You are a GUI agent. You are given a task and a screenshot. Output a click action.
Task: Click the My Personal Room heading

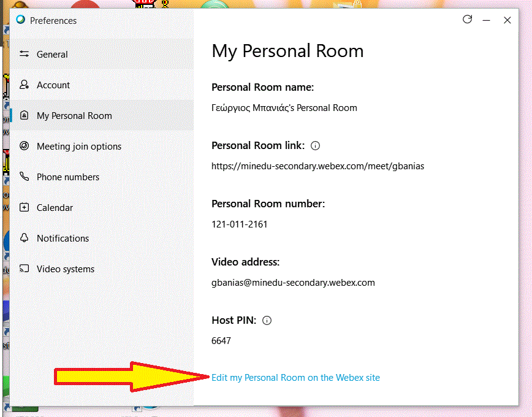tap(287, 52)
